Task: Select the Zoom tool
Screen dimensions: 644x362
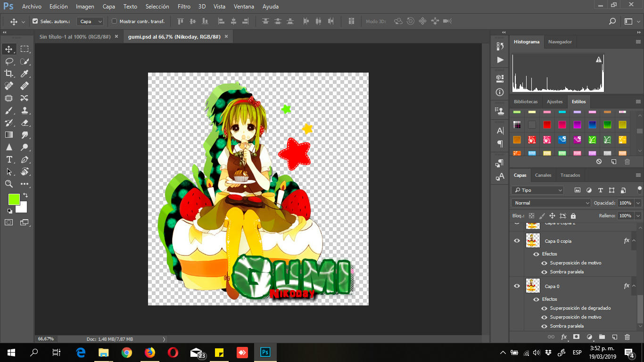Action: pos(9,184)
